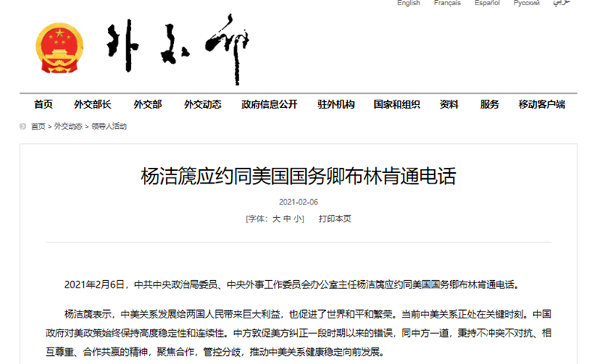
Task: Open the 移动客户端 menu item
Action: [x=541, y=105]
